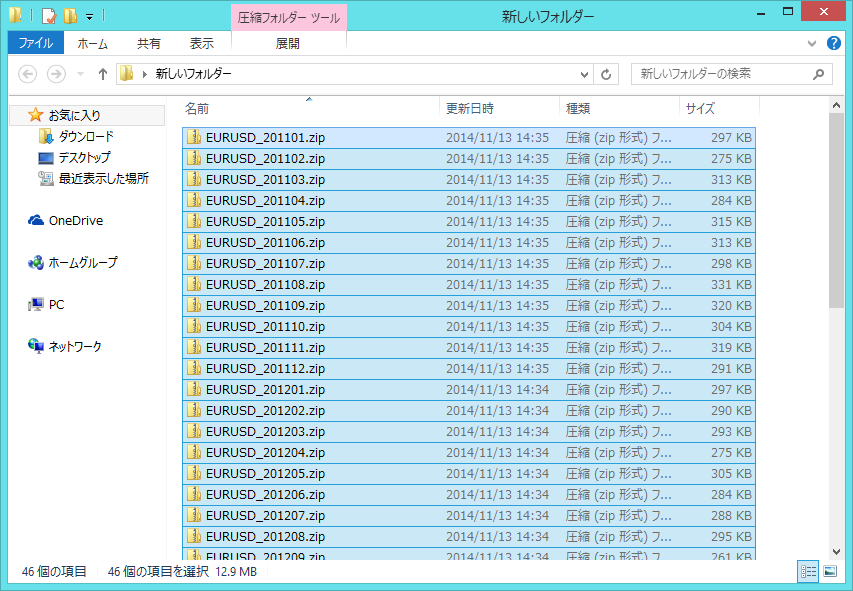Expand the address bar history dropdown

click(586, 74)
